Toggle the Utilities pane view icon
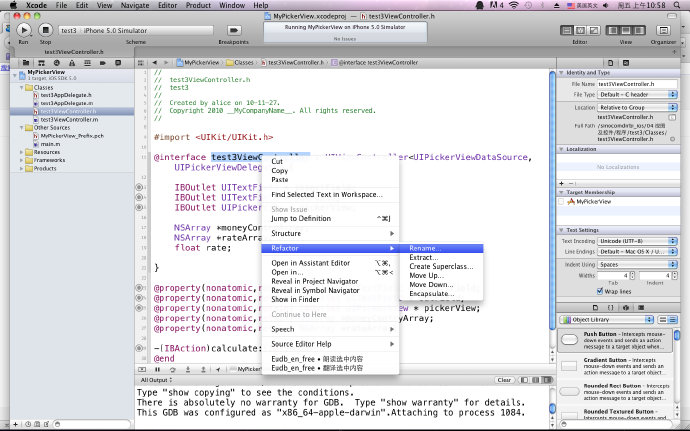This screenshot has width=690, height=431. click(639, 30)
